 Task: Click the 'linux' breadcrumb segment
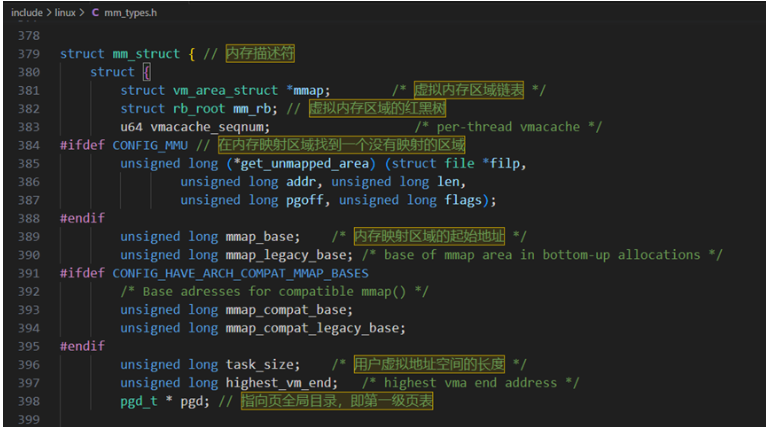65,13
